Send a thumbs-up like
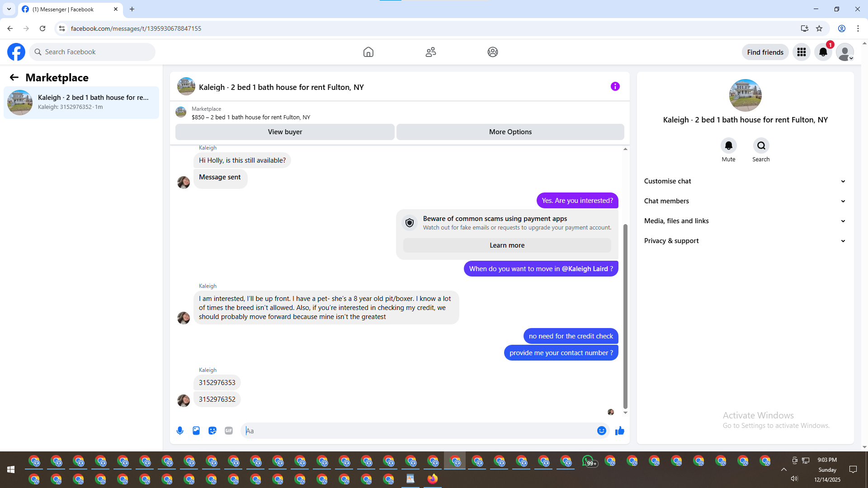Screen dimensions: 868x488 point(619,431)
